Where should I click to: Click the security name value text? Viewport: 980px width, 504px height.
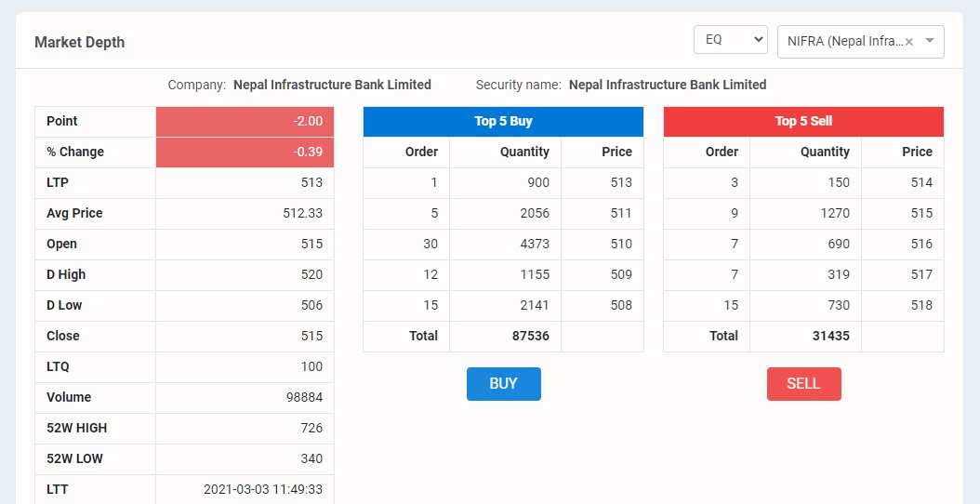[x=668, y=85]
